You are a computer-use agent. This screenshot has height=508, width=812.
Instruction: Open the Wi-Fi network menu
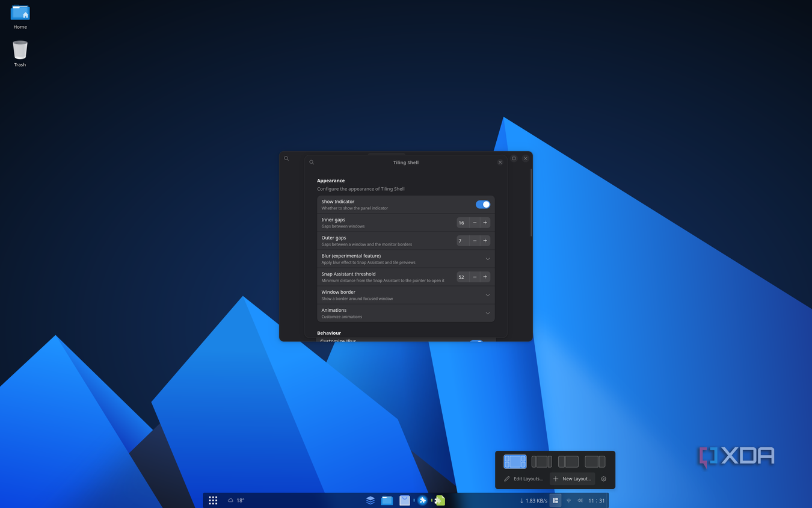(568, 501)
